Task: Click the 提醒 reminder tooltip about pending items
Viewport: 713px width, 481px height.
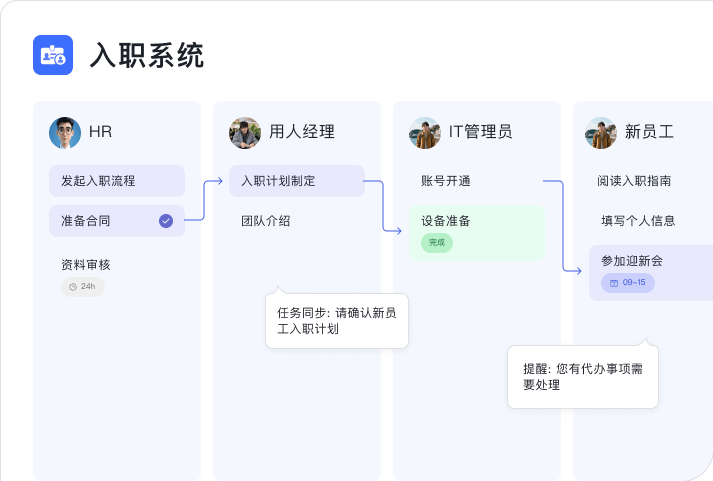Action: [583, 377]
